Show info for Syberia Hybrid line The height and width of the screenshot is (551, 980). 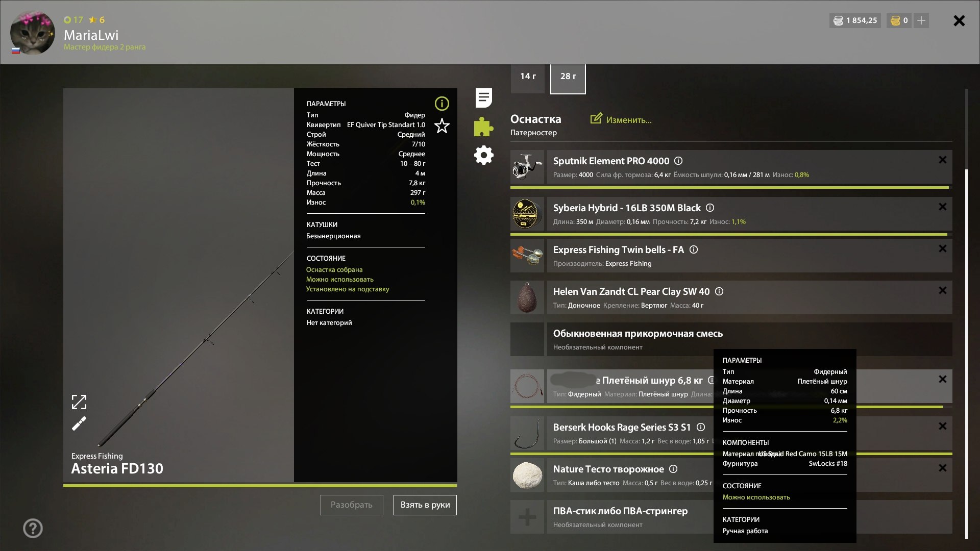710,208
